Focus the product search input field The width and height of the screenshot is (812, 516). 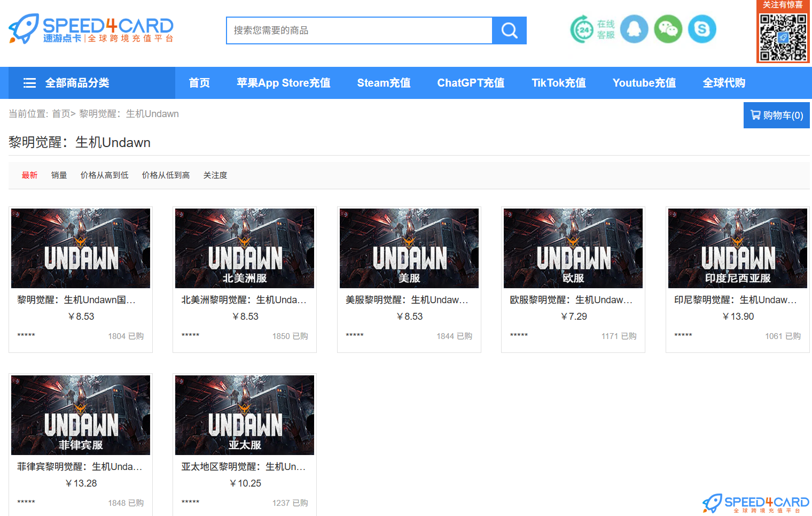point(359,30)
